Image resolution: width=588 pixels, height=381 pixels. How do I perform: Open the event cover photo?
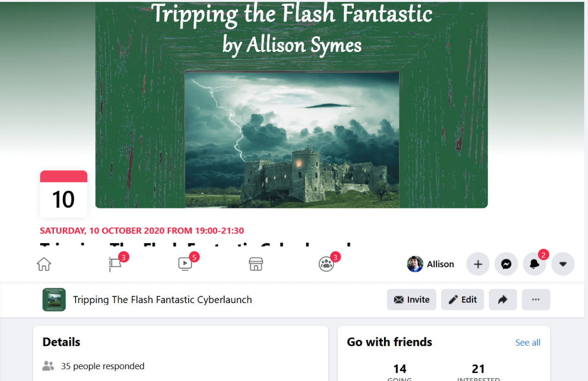[291, 104]
